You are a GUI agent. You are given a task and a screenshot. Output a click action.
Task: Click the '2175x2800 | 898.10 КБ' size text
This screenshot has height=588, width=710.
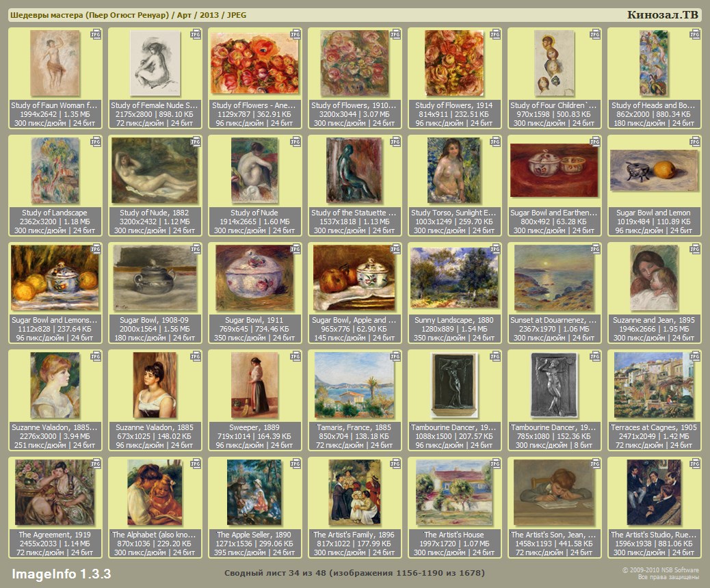coord(155,114)
